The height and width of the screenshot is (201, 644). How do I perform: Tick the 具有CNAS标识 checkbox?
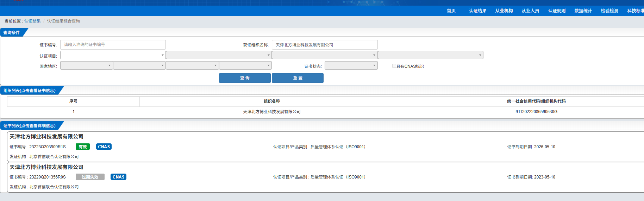[x=394, y=66]
